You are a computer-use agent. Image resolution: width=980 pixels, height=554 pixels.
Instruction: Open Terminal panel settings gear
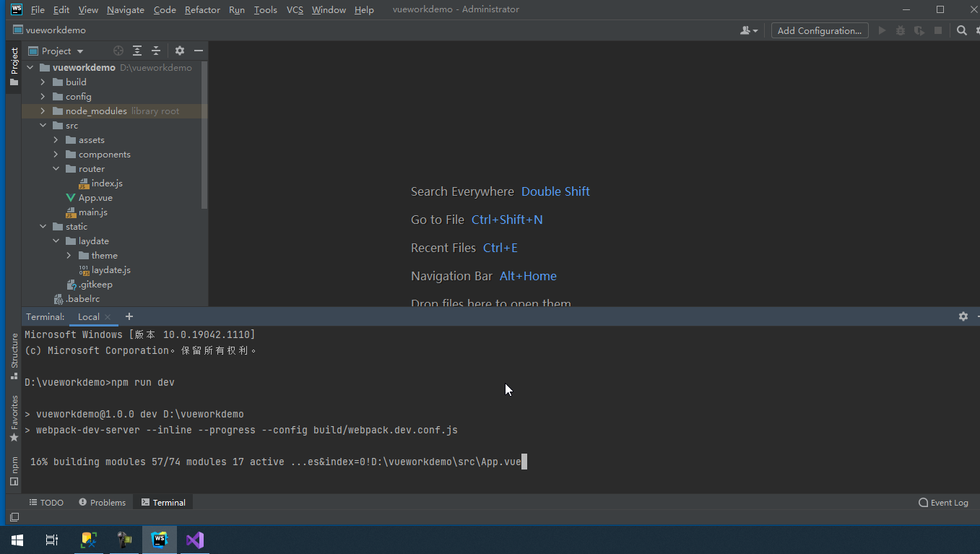pos(963,316)
